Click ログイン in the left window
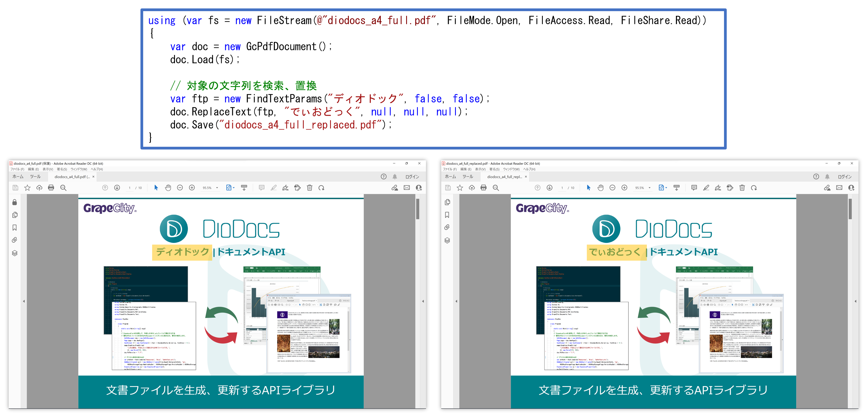Screen dimensions: 868x418 click(x=412, y=177)
